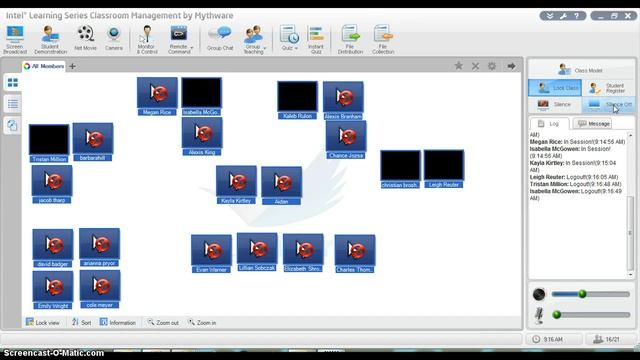
Task: Click the right arrow icon in tab bar
Action: coord(511,66)
